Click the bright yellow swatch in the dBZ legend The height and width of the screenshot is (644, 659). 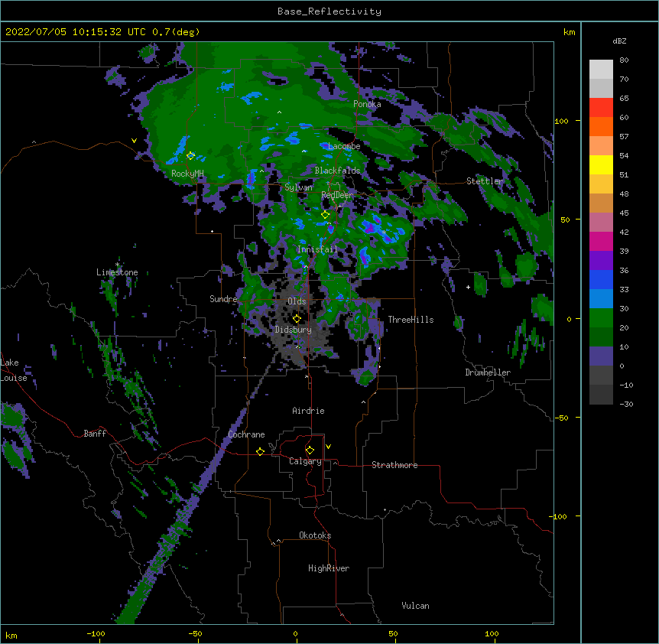601,164
